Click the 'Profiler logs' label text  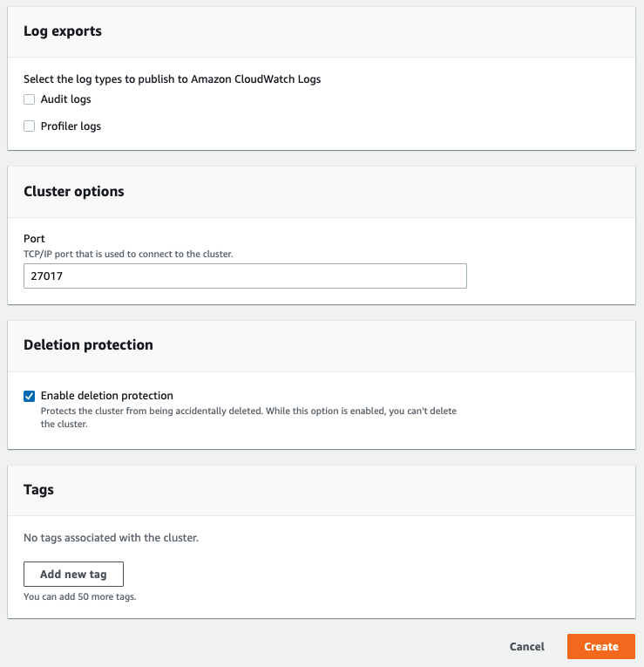pos(71,126)
